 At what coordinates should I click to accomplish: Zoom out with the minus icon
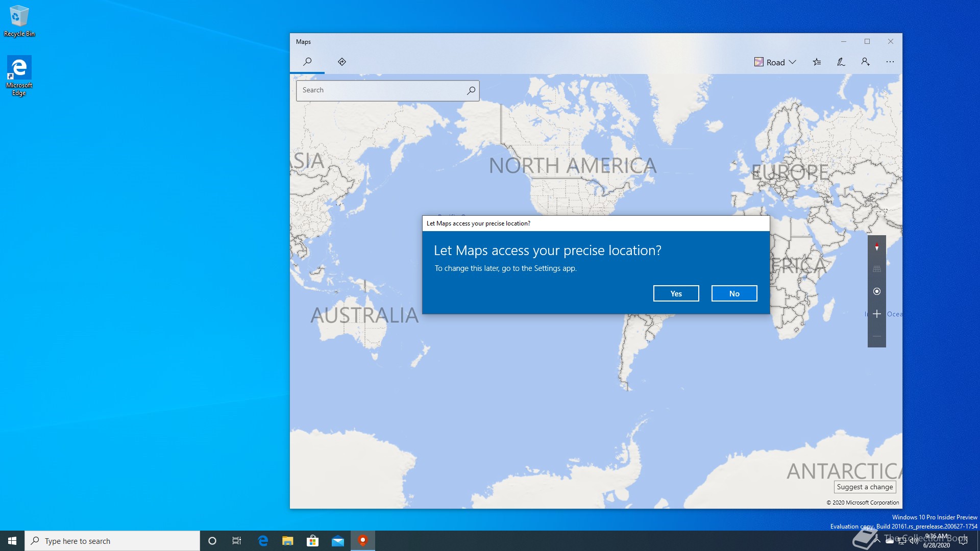pos(877,336)
